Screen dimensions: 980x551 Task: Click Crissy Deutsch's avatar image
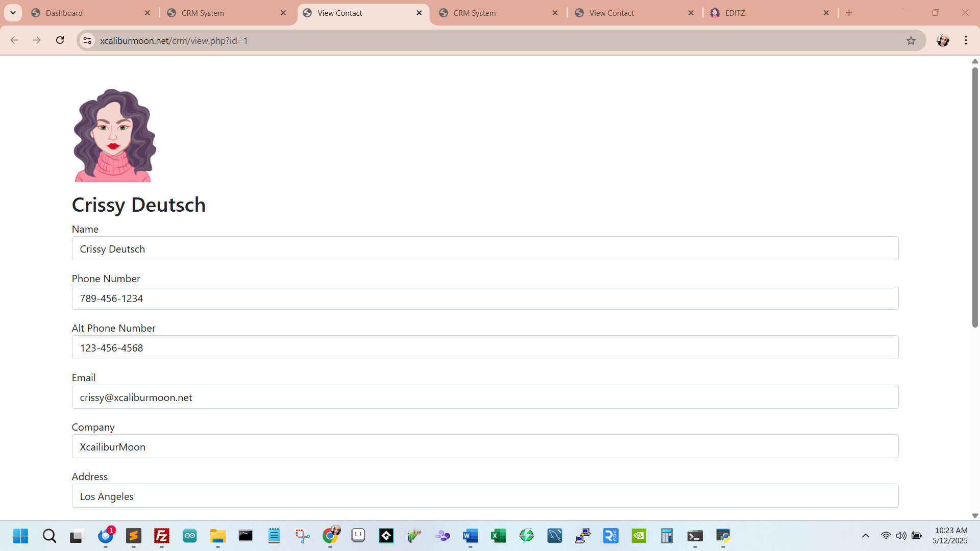click(x=115, y=135)
